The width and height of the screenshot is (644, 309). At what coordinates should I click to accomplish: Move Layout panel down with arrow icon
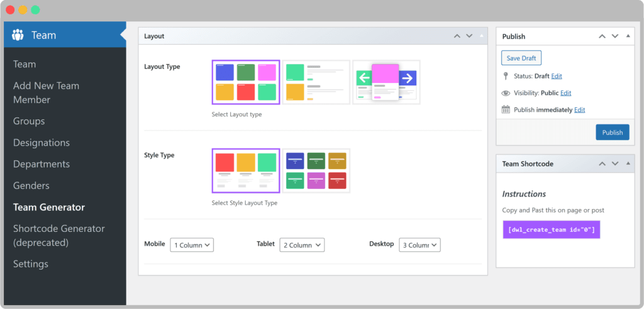(469, 36)
